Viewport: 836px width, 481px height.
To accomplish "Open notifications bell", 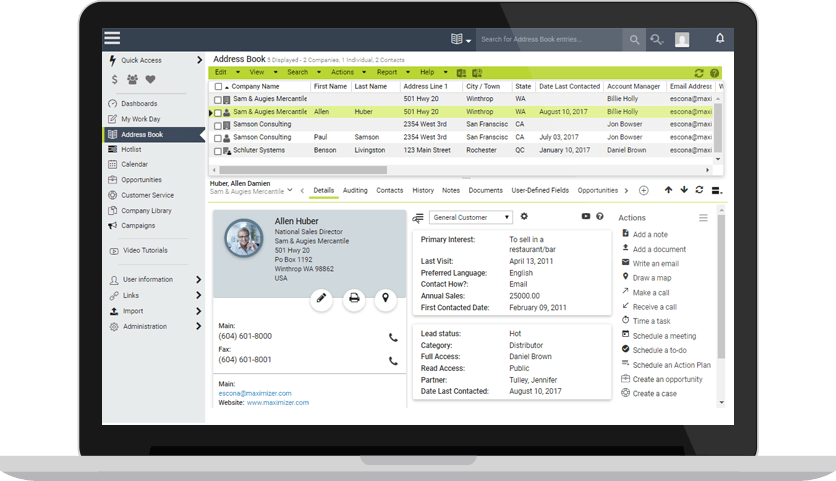I will 720,38.
